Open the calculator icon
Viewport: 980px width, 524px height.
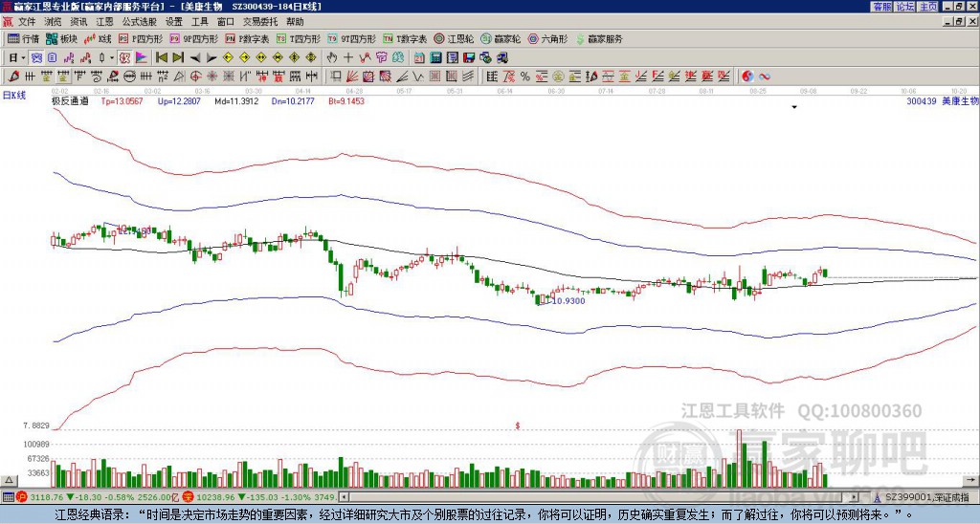click(x=435, y=57)
